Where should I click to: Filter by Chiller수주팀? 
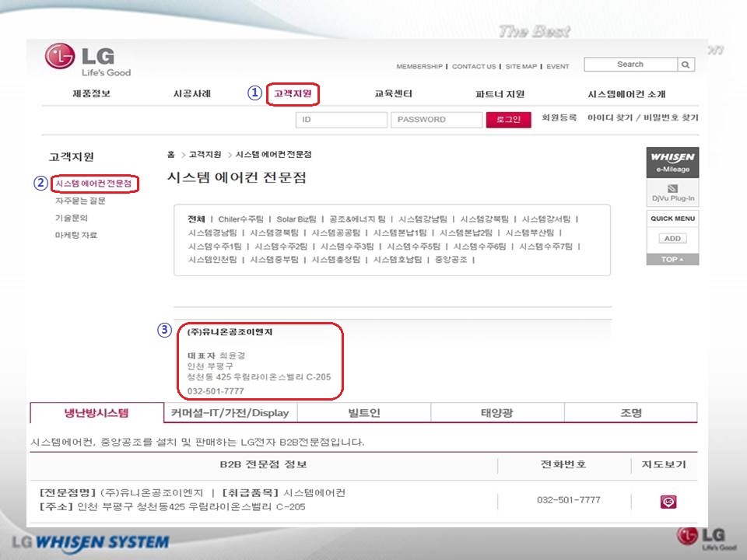240,219
